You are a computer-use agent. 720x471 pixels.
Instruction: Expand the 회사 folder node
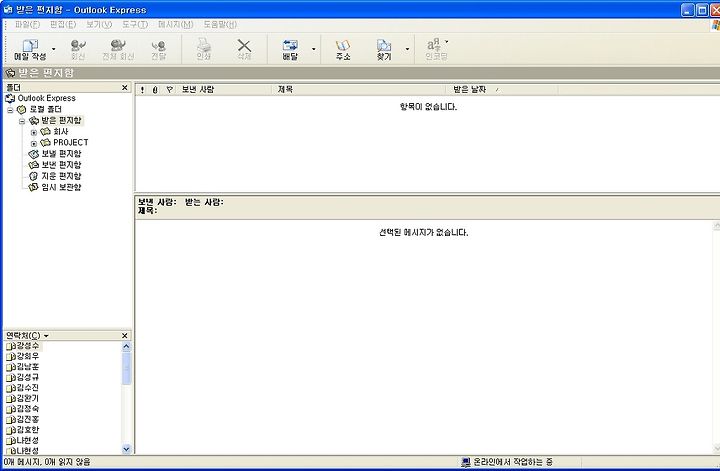click(34, 132)
